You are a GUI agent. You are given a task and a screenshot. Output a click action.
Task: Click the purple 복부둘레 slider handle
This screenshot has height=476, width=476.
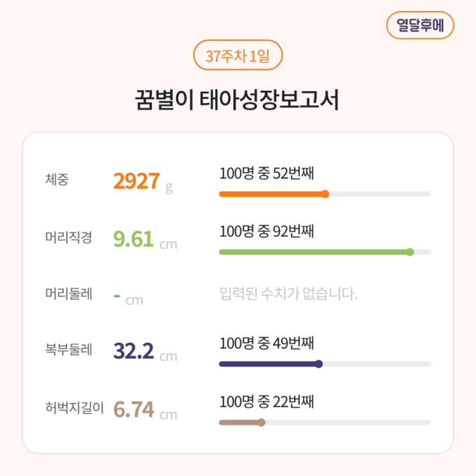pyautogui.click(x=318, y=364)
